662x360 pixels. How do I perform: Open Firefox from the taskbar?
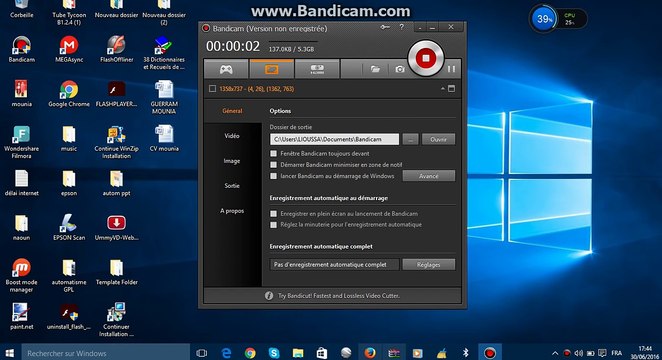tap(370, 353)
